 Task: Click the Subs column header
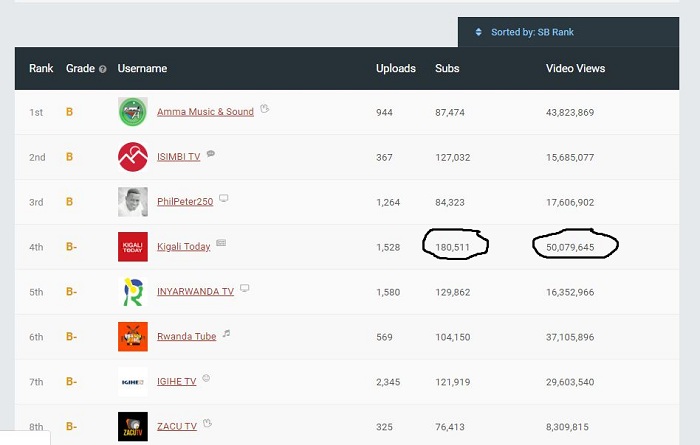447,68
